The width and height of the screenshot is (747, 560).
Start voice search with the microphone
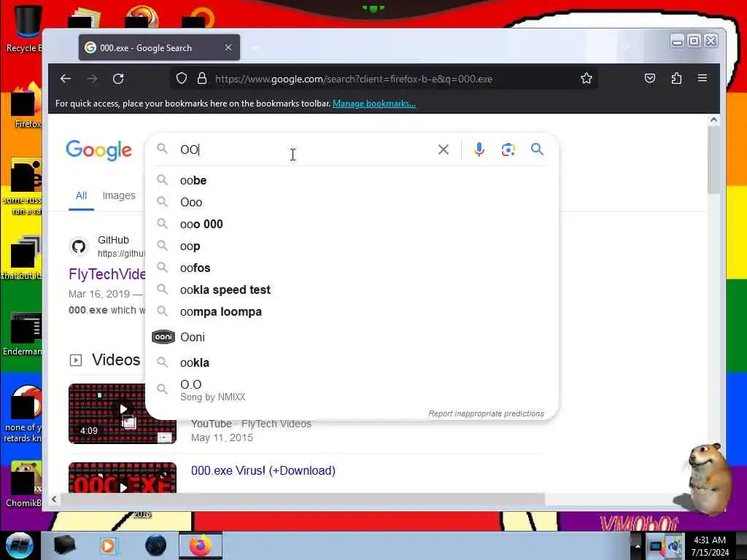tap(479, 149)
